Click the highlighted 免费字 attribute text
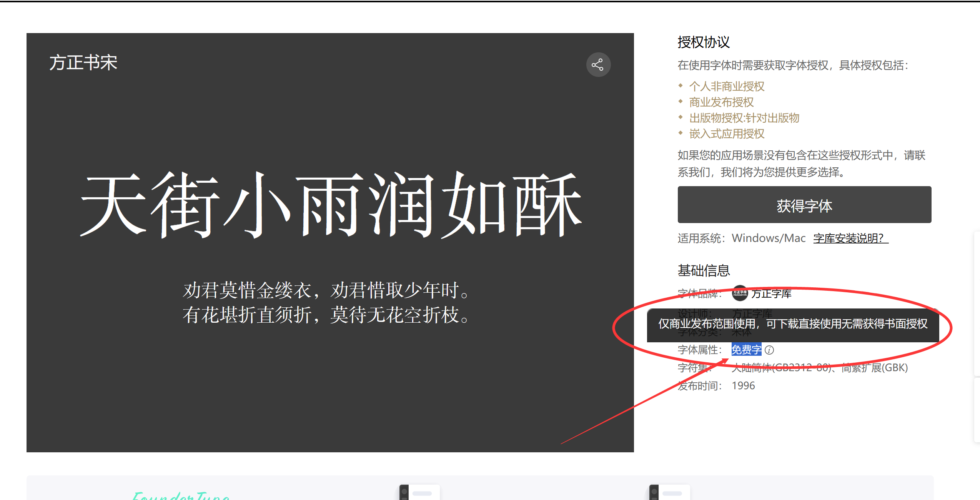Image resolution: width=980 pixels, height=500 pixels. (746, 350)
